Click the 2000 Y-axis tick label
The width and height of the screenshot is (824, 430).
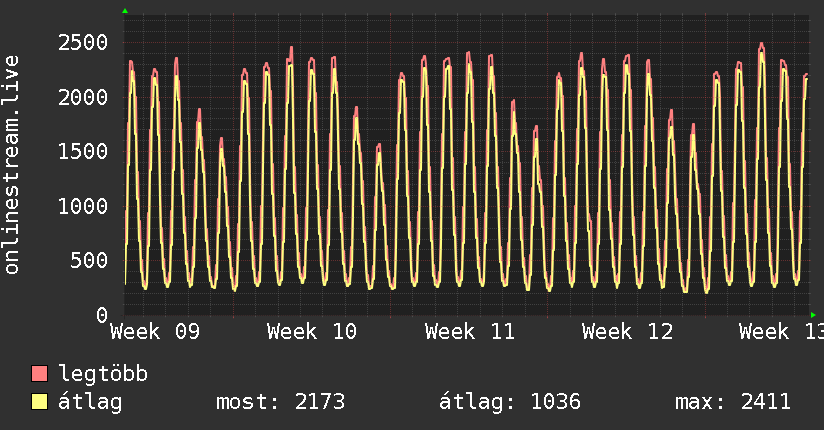pos(82,98)
